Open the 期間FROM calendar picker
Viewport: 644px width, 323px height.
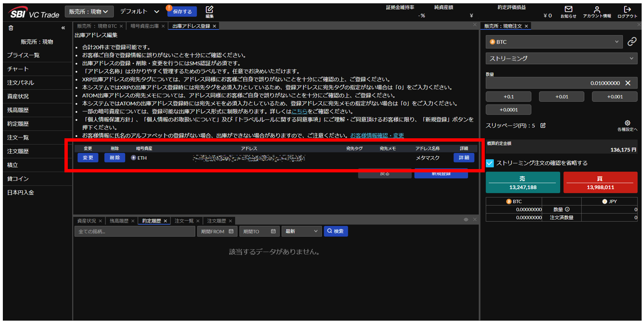pyautogui.click(x=231, y=231)
